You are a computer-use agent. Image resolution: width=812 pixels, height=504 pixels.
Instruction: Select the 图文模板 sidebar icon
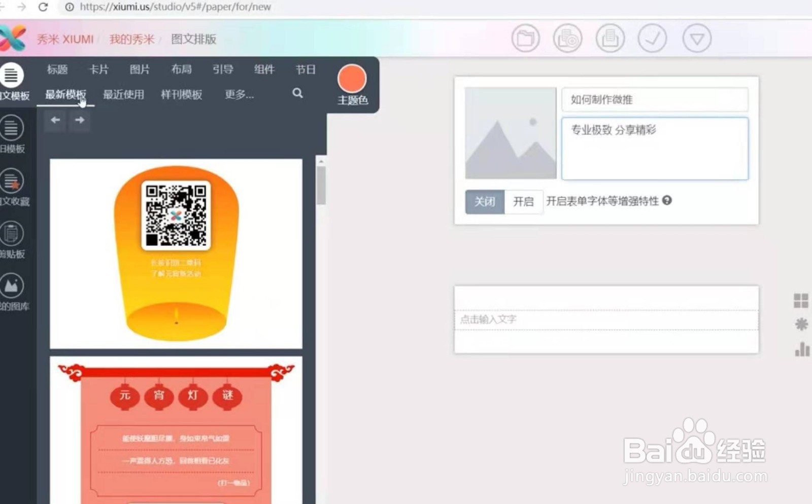pyautogui.click(x=11, y=76)
